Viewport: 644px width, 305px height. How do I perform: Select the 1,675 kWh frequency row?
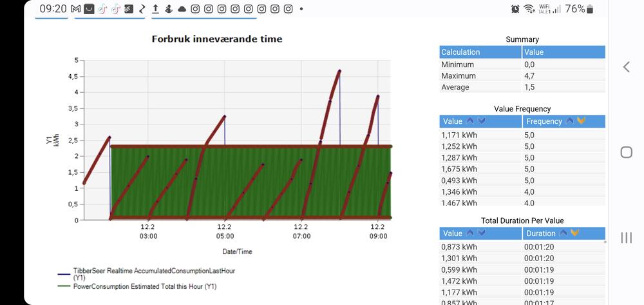[522, 169]
